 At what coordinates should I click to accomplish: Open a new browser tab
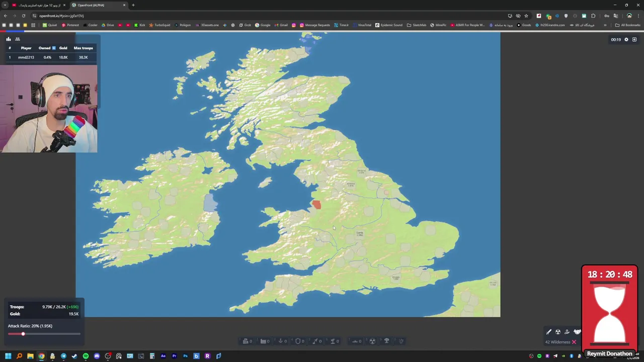click(x=133, y=5)
